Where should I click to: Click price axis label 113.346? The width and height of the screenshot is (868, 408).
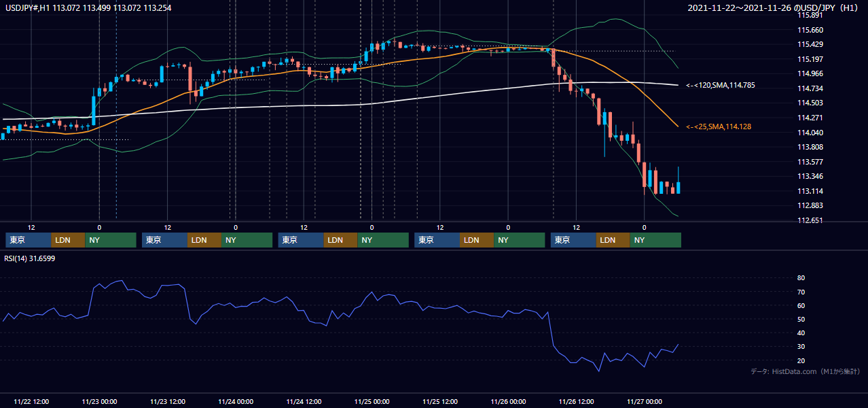(810, 176)
